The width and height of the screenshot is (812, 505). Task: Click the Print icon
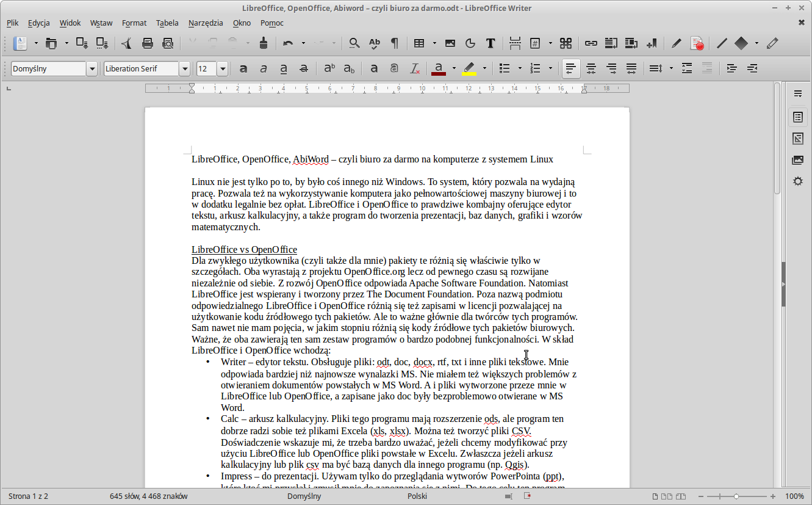(x=147, y=43)
